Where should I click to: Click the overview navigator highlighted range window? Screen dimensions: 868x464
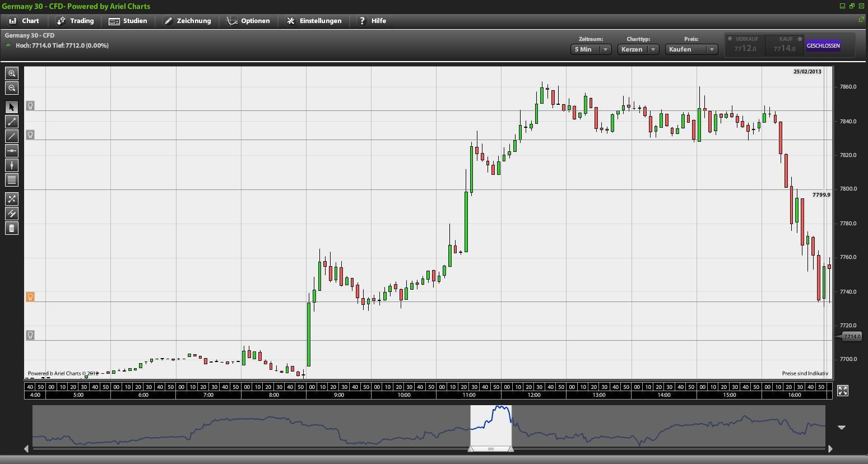click(x=491, y=425)
